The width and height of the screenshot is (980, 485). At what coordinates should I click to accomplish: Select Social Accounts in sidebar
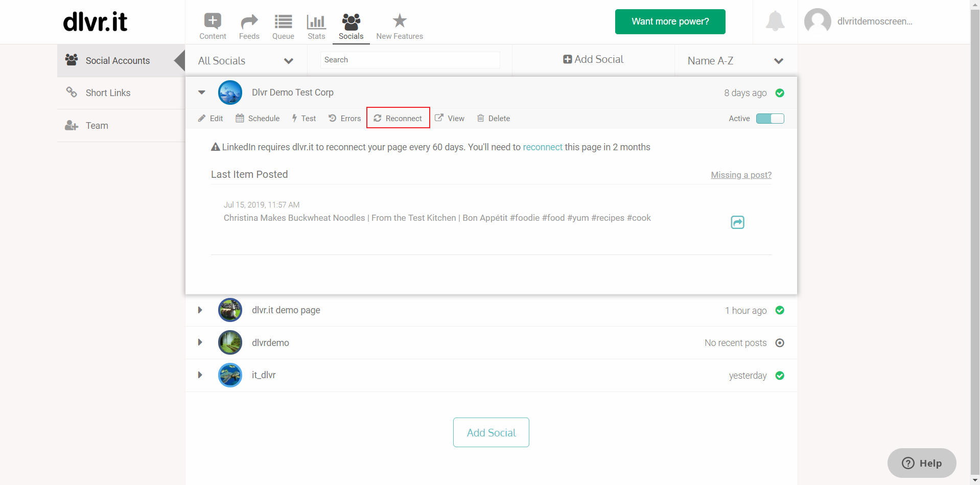pos(121,60)
